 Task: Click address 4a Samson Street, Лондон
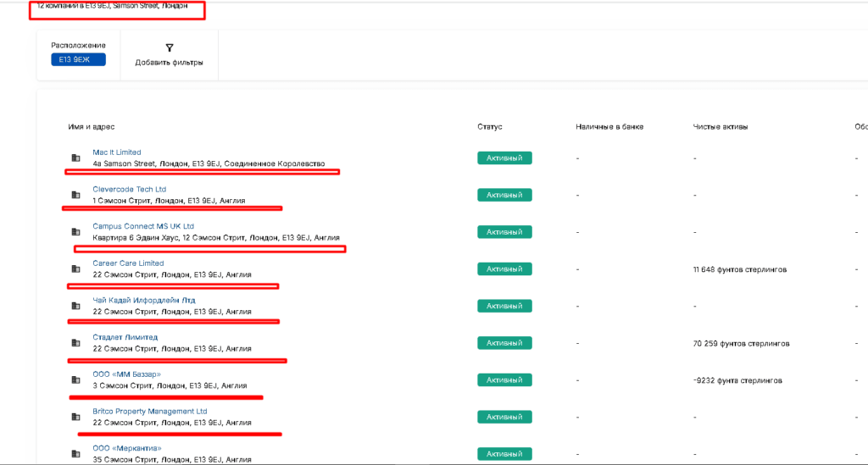[x=209, y=163]
